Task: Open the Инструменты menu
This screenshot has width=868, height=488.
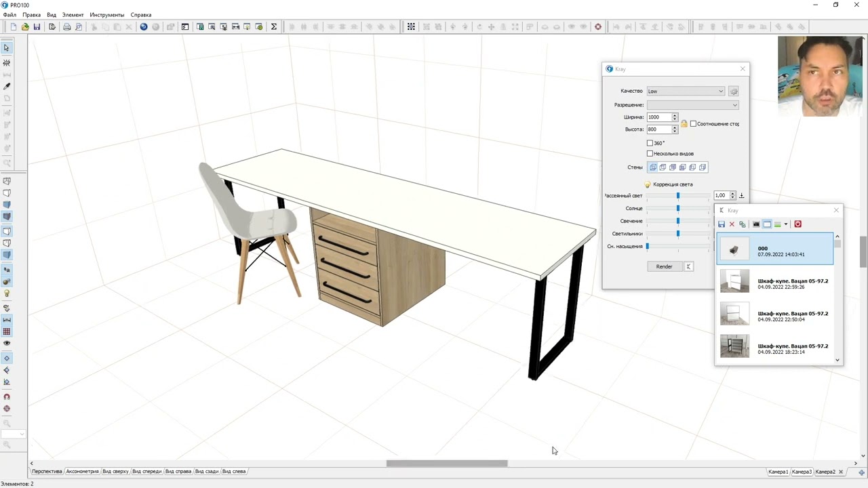Action: click(x=106, y=15)
